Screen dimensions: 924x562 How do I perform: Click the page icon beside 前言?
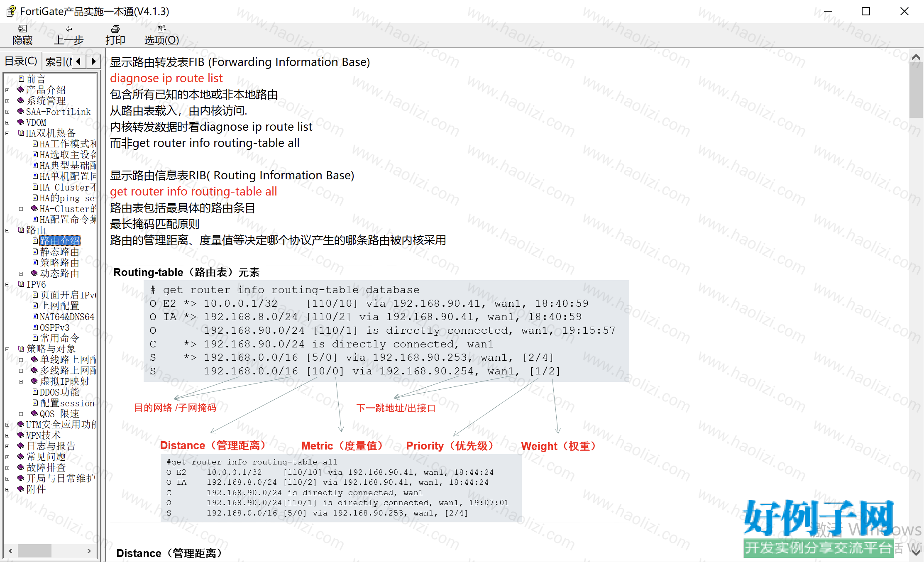coord(22,78)
